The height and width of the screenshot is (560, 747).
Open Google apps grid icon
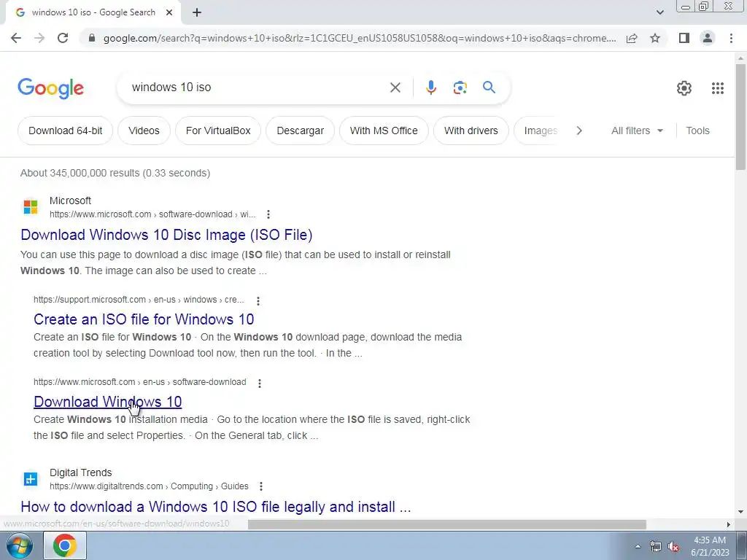[x=718, y=88]
